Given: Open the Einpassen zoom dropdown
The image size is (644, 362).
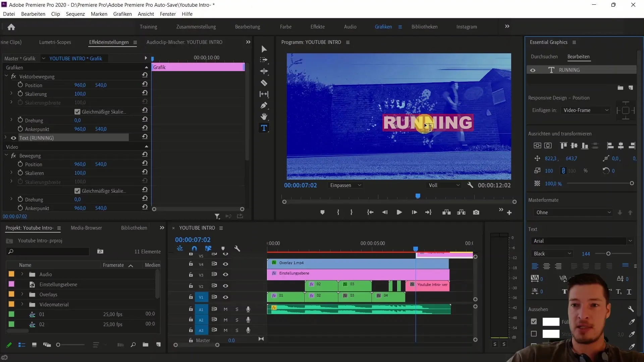Looking at the screenshot, I should coord(345,185).
